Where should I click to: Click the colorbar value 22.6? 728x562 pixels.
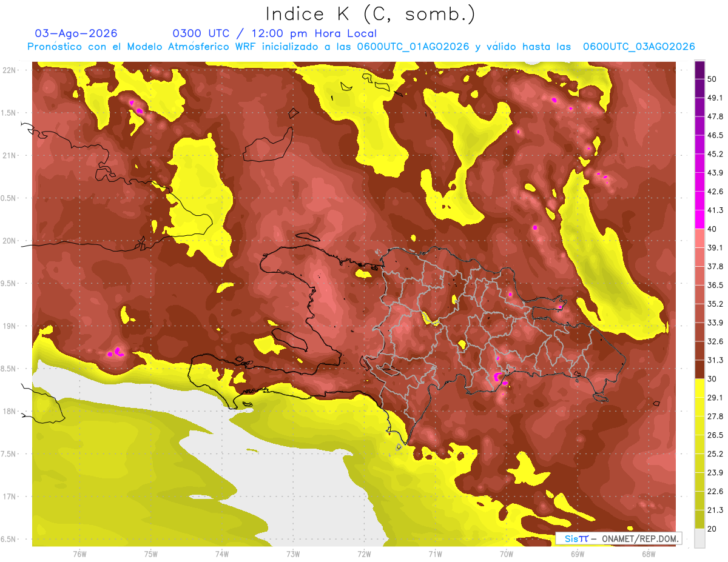(715, 491)
